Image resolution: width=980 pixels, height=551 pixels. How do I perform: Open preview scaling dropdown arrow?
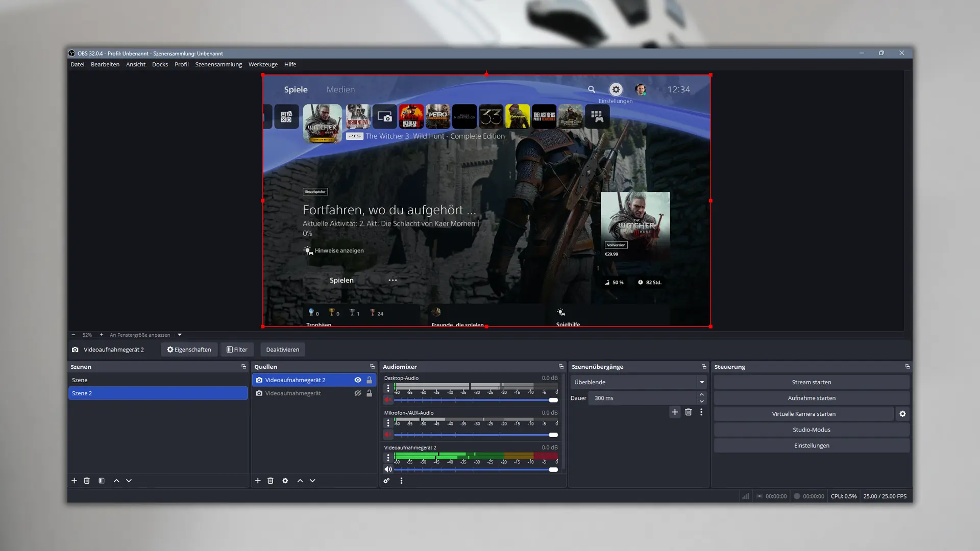pyautogui.click(x=180, y=335)
